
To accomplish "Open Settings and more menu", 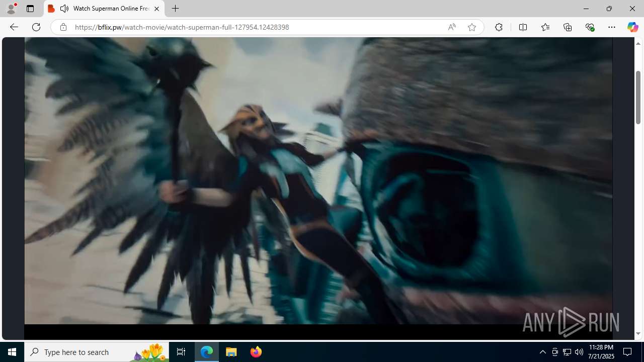I will [x=612, y=27].
